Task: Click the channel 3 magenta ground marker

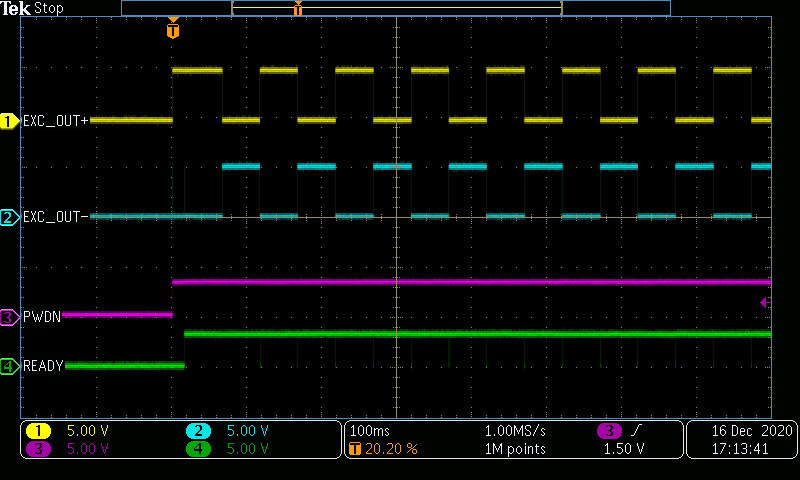Action: point(9,317)
